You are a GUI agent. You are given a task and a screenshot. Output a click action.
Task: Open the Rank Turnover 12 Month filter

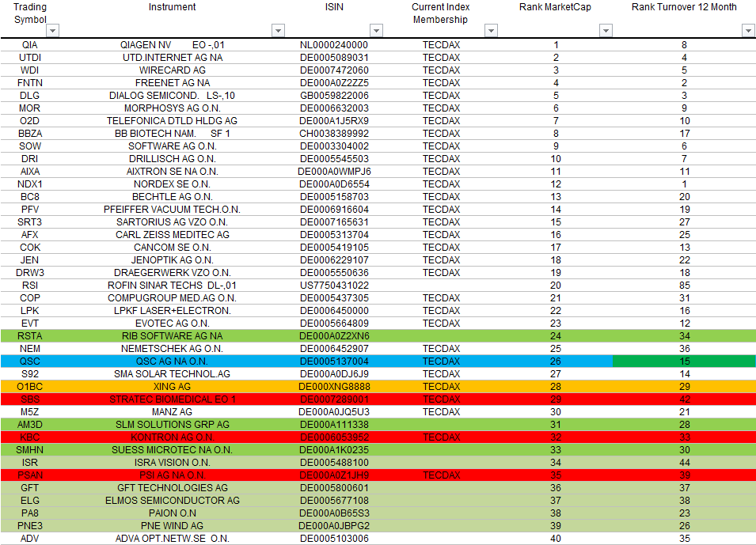coord(747,30)
